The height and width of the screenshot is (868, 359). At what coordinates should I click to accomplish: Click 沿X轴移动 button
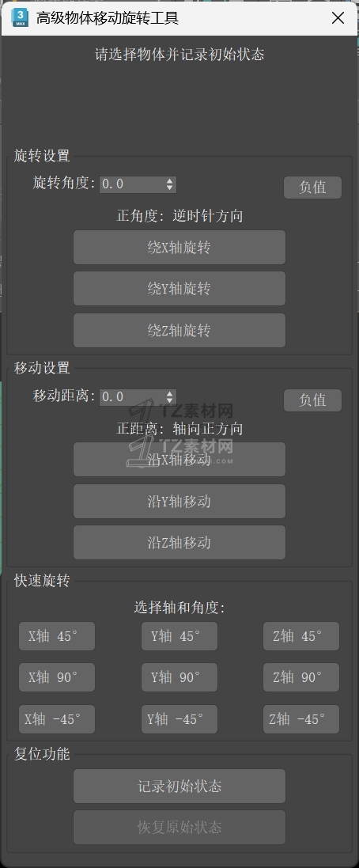click(x=179, y=460)
